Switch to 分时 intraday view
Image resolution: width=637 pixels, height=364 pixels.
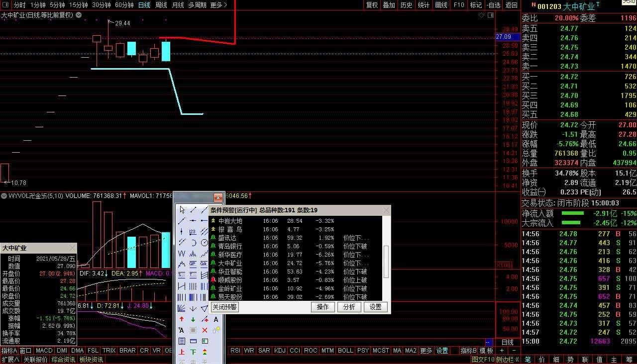(19, 5)
